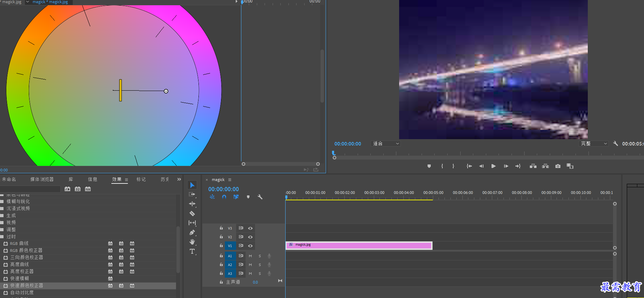Click the Lift button

pos(533,166)
